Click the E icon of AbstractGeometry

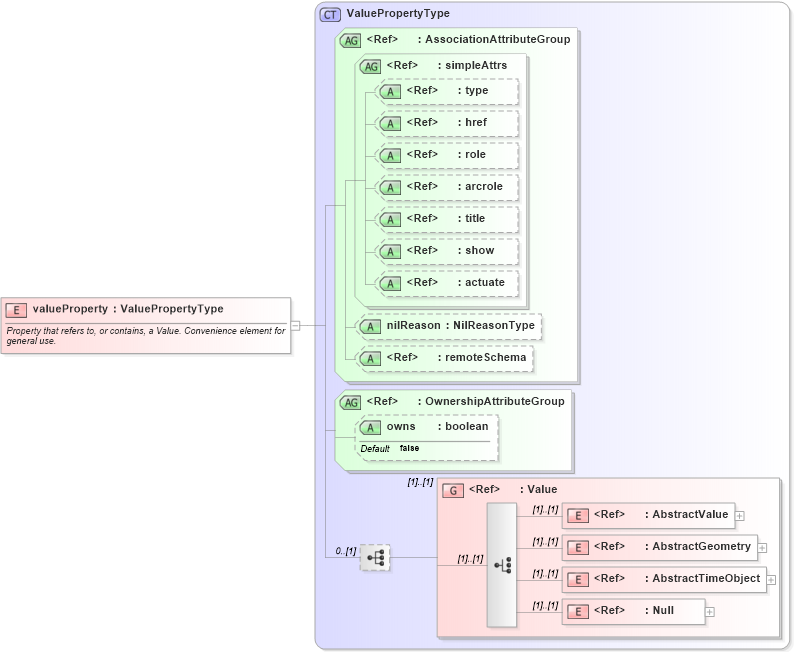(578, 548)
